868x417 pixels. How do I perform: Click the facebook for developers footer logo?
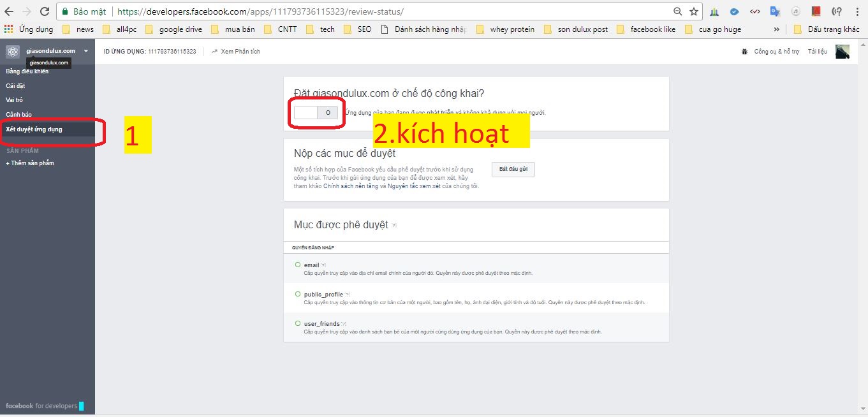tap(45, 406)
